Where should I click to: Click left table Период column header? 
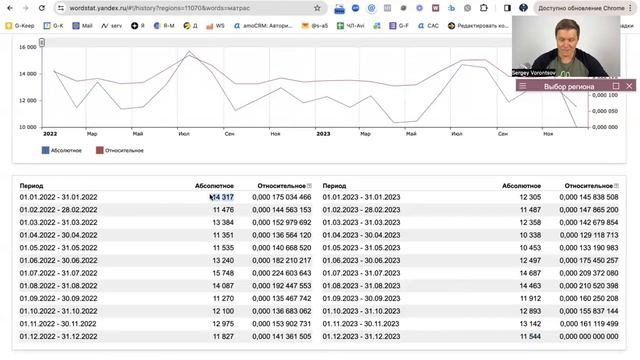pyautogui.click(x=31, y=186)
